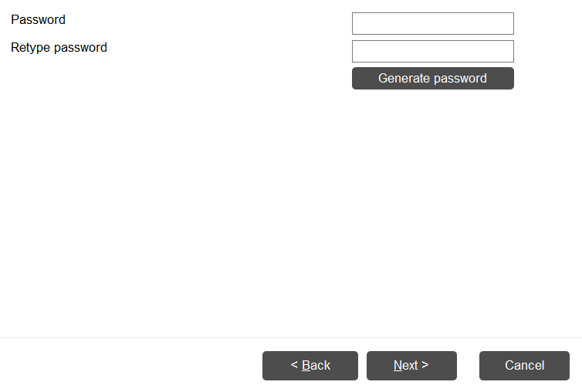Go back with the Back button
Image resolution: width=582 pixels, height=392 pixels.
point(310,366)
